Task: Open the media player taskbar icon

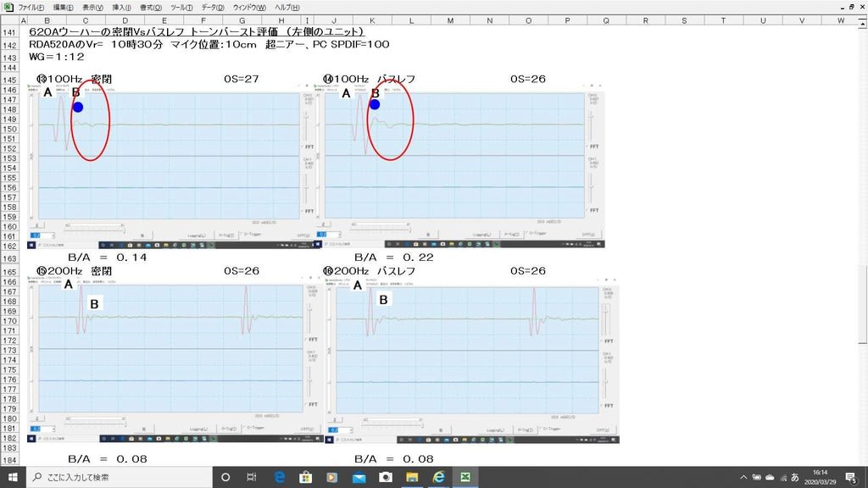Action: coord(332,477)
